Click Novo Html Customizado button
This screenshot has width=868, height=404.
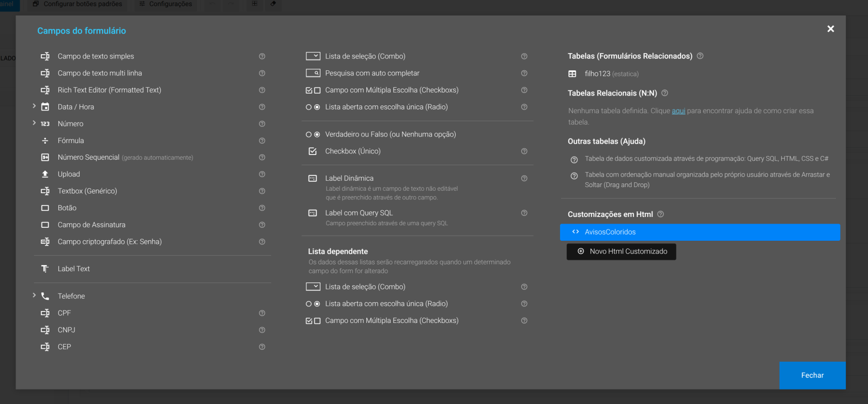(x=621, y=252)
